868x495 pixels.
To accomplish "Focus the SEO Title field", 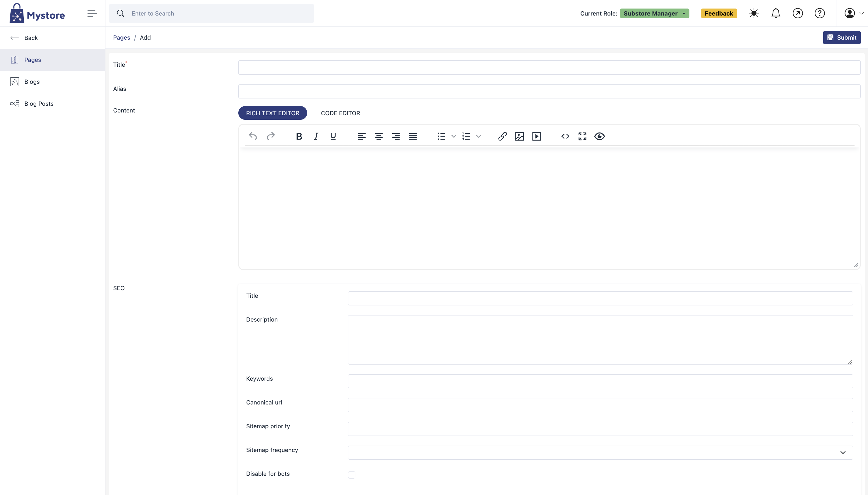I will point(600,298).
